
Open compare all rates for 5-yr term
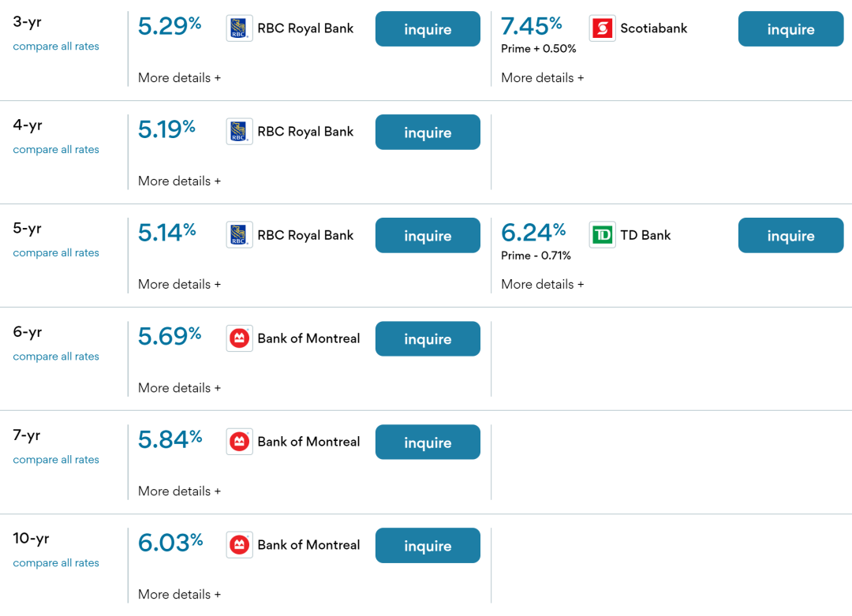coord(56,252)
